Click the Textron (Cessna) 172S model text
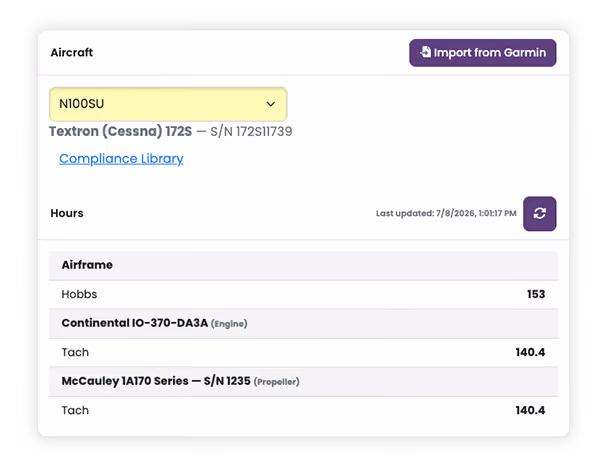Image resolution: width=607 pixels, height=476 pixels. [x=120, y=132]
